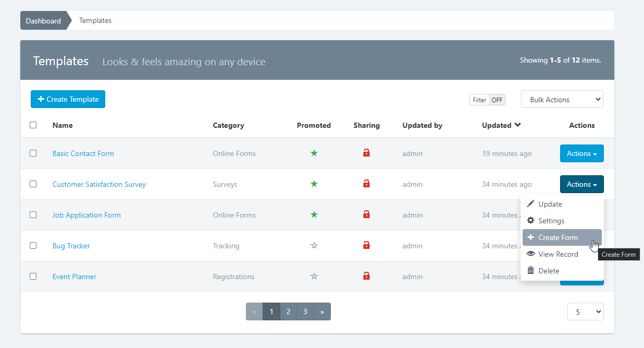644x348 pixels.
Task: Open the page size selector showing 5
Action: coord(585,312)
